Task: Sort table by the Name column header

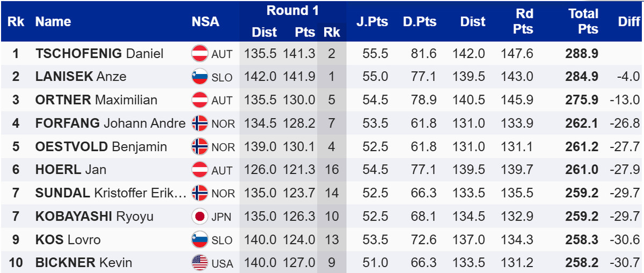Action: click(53, 22)
